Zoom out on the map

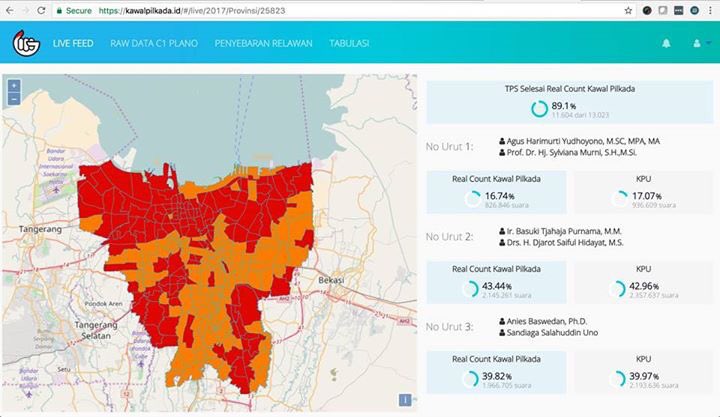click(14, 98)
